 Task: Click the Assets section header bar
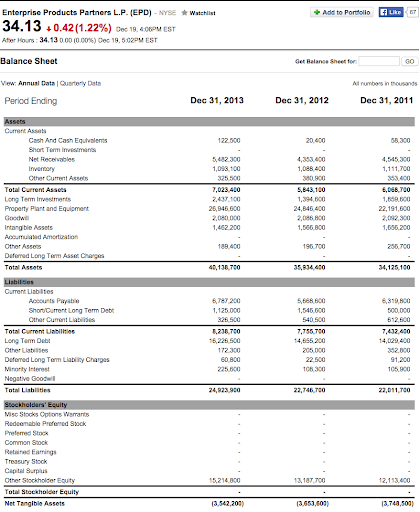(209, 122)
